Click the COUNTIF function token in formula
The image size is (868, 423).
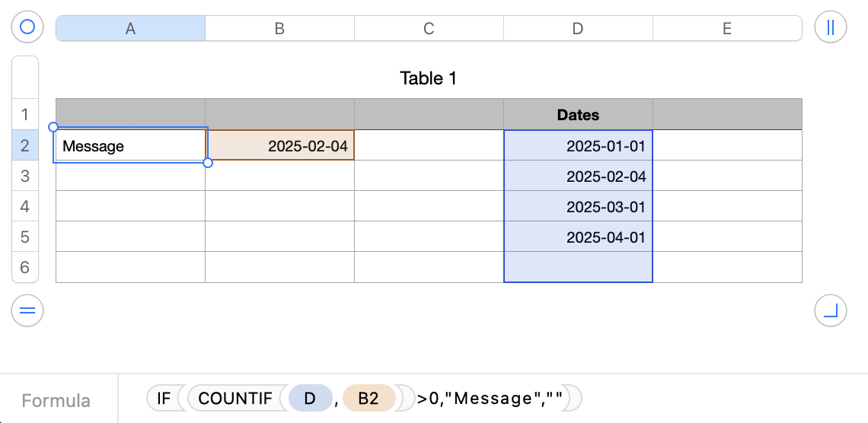pos(235,398)
